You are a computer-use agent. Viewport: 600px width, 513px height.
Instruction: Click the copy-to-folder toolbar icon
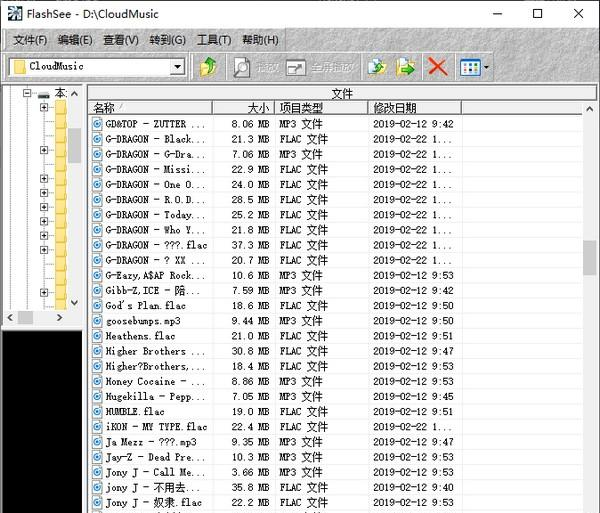(377, 67)
